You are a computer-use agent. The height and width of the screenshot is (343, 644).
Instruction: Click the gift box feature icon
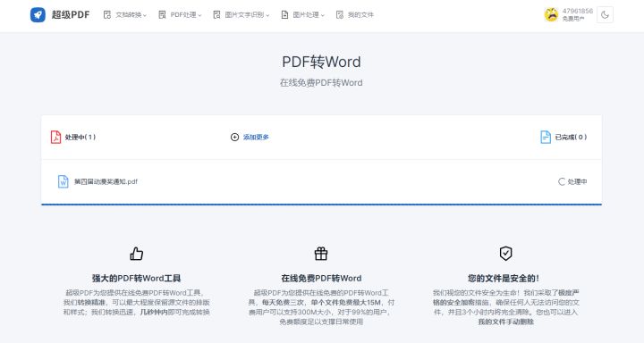(321, 254)
